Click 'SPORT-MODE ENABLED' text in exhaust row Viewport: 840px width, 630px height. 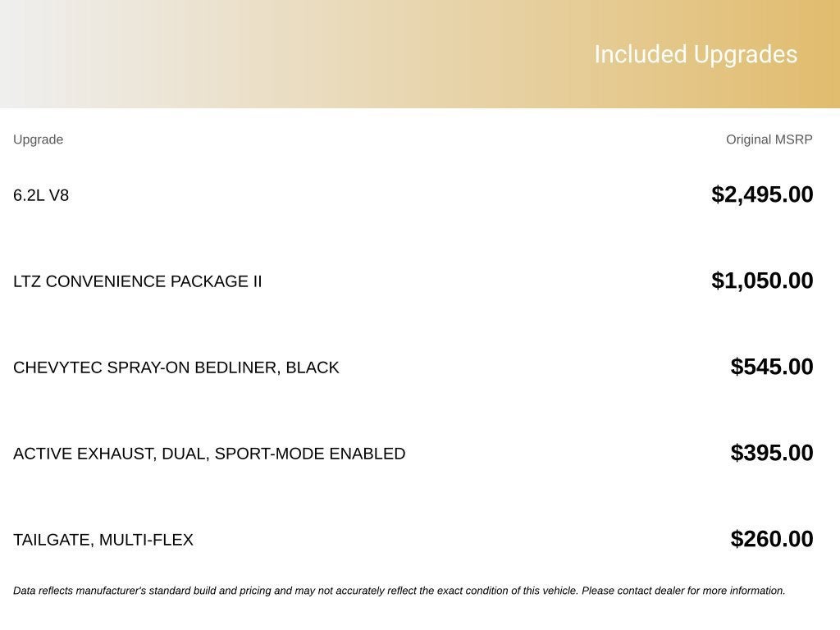click(x=309, y=454)
